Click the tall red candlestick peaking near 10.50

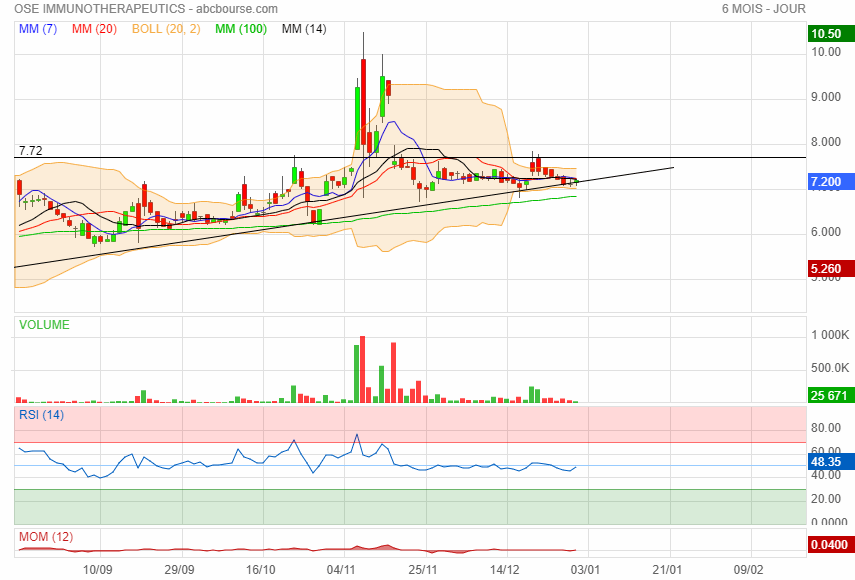[x=363, y=102]
